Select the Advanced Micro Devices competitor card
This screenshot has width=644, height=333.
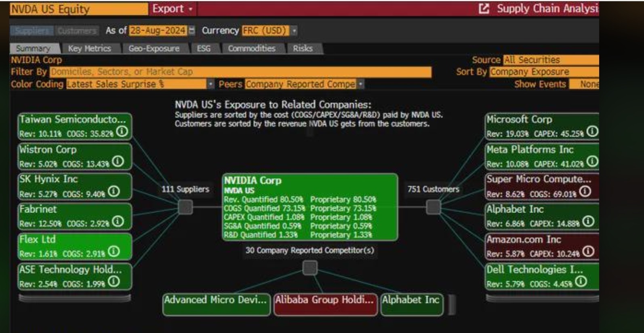pyautogui.click(x=216, y=304)
